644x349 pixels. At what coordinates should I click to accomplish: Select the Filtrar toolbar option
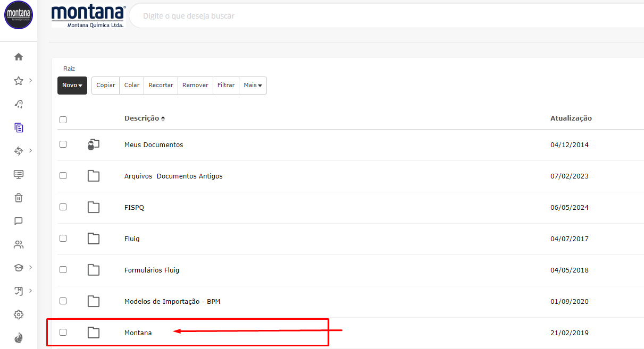226,86
